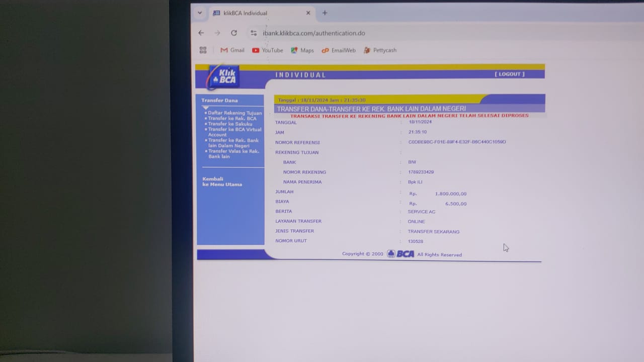Expand the tab search dropdown arrow

click(x=200, y=13)
